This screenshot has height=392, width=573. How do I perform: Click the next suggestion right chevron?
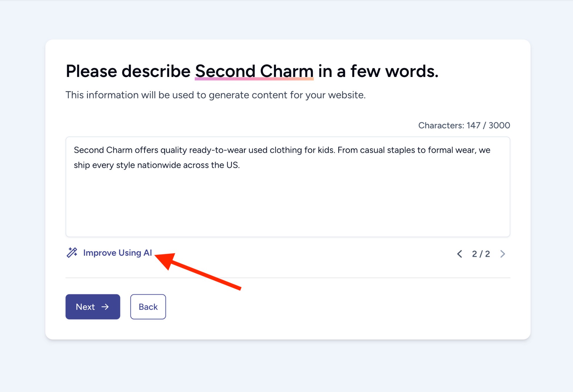pos(503,254)
